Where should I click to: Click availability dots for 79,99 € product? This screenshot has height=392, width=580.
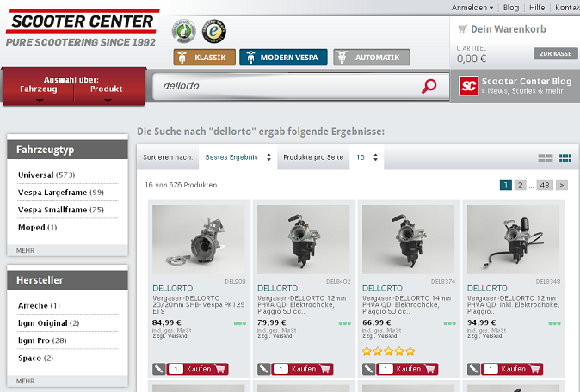(345, 323)
